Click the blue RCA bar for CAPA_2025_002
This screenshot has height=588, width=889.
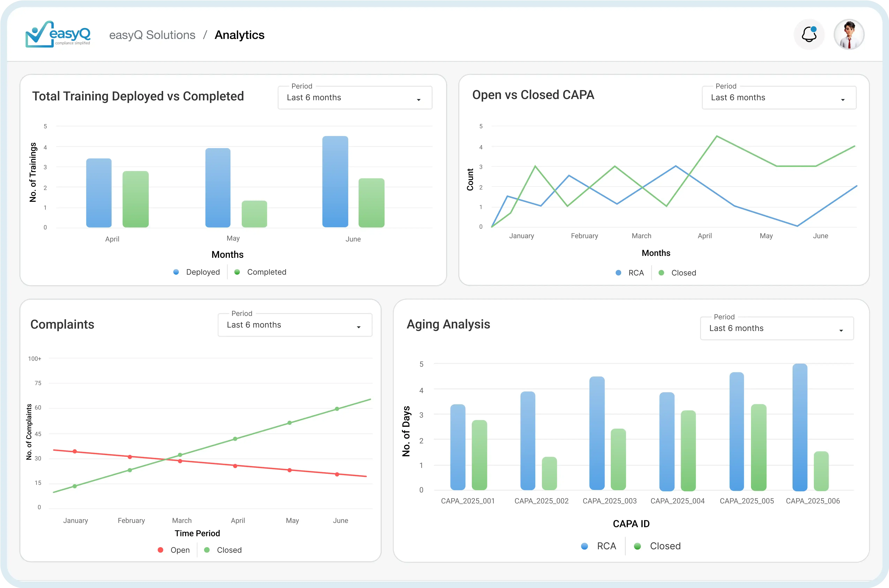(528, 441)
